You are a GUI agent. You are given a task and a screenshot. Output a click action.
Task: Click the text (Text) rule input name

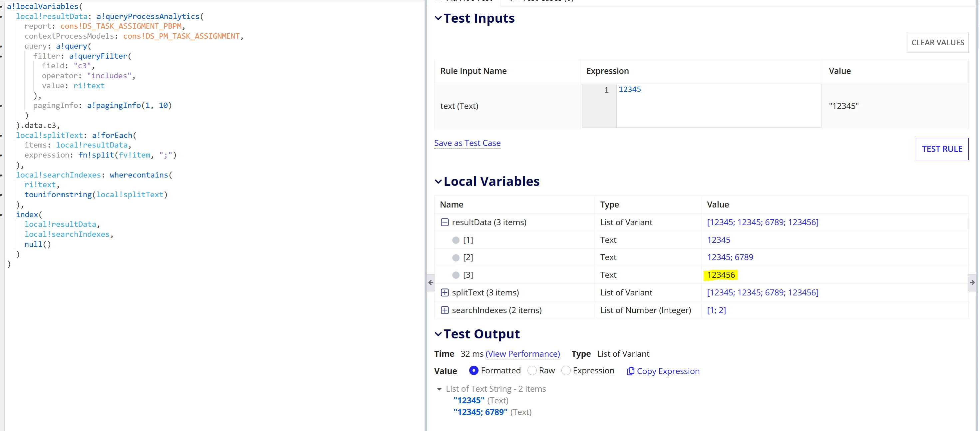click(459, 106)
